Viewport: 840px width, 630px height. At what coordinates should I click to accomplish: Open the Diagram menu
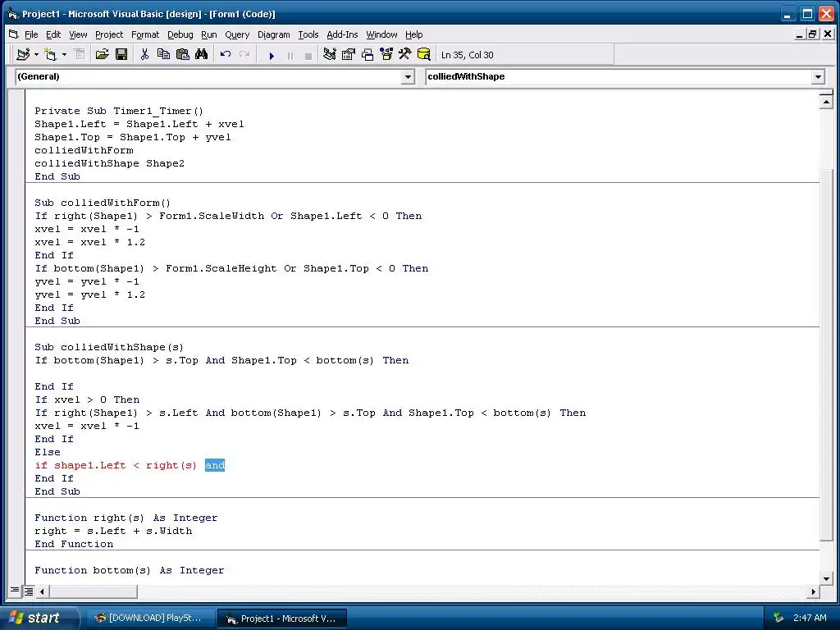tap(274, 34)
